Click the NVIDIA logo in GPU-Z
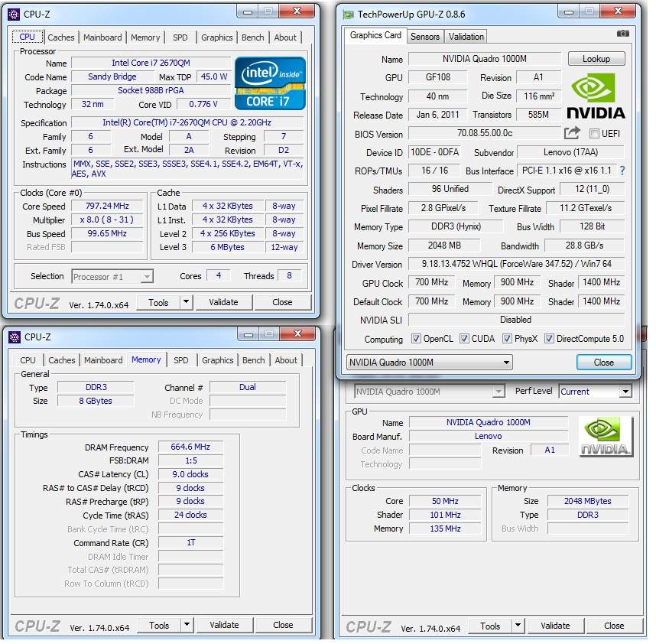656x644 pixels. click(596, 96)
